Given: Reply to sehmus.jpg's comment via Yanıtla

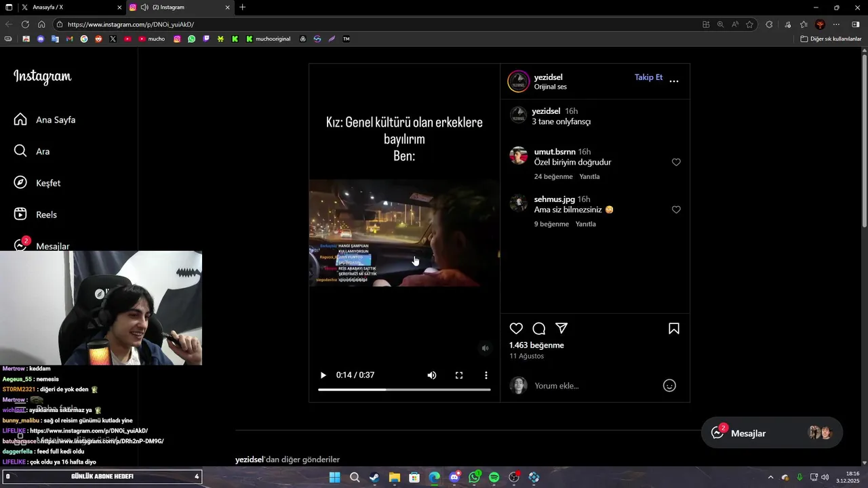Looking at the screenshot, I should click(x=586, y=224).
